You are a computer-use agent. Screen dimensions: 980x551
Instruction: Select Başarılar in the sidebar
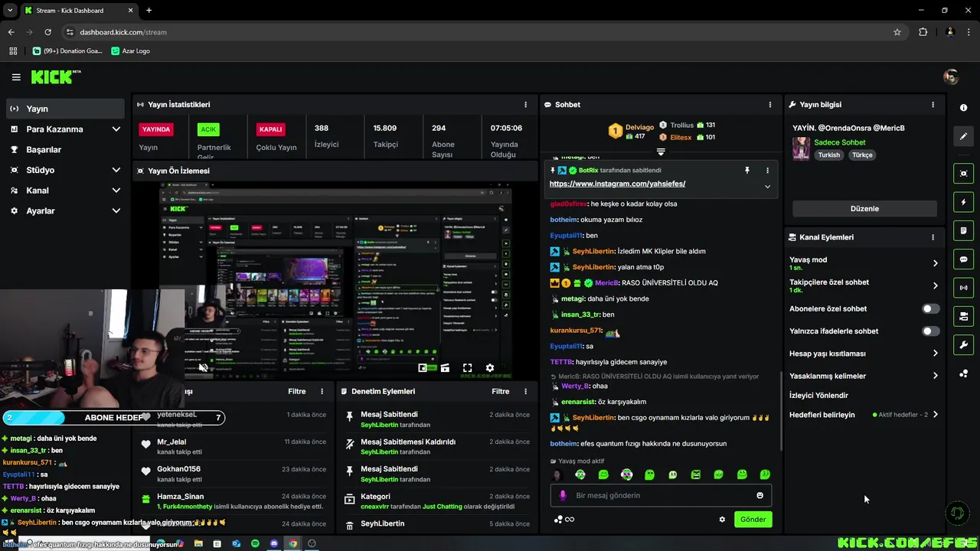[65, 150]
